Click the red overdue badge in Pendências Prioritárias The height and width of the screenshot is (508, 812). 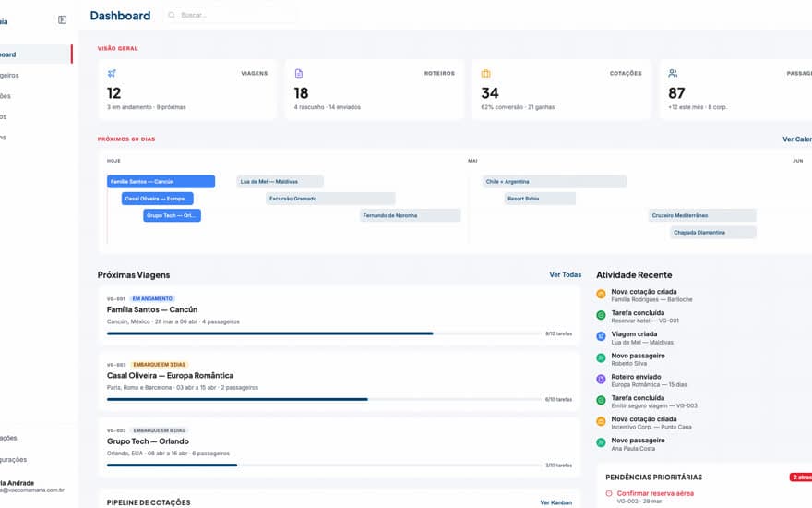point(801,477)
